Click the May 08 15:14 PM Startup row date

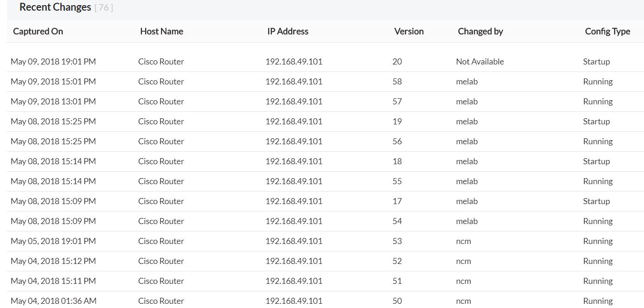pos(53,161)
